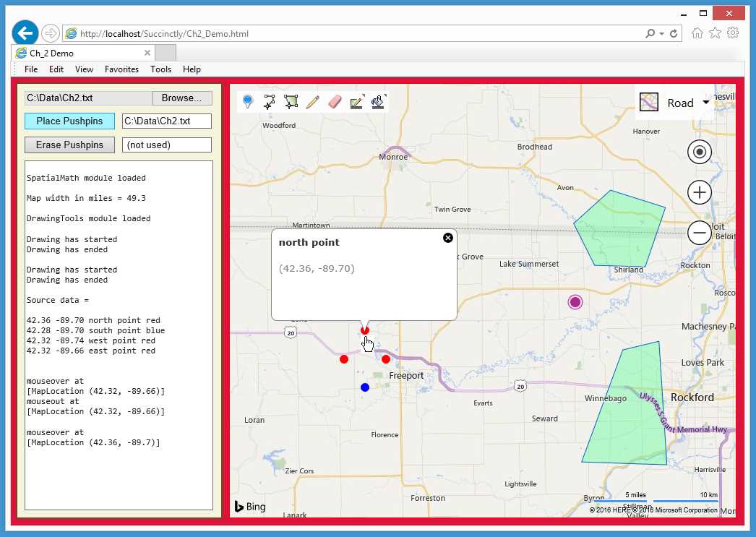Click the Rockford city label

click(692, 398)
